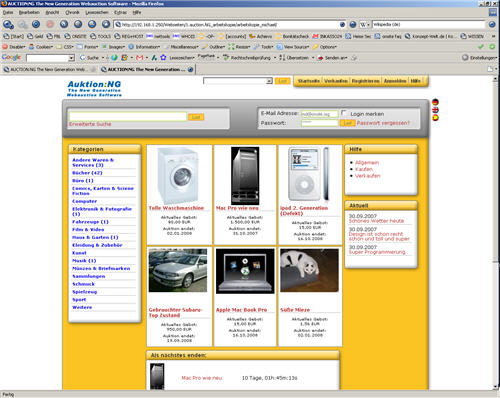Open the Gmail icon in Google toolbar

point(140,58)
